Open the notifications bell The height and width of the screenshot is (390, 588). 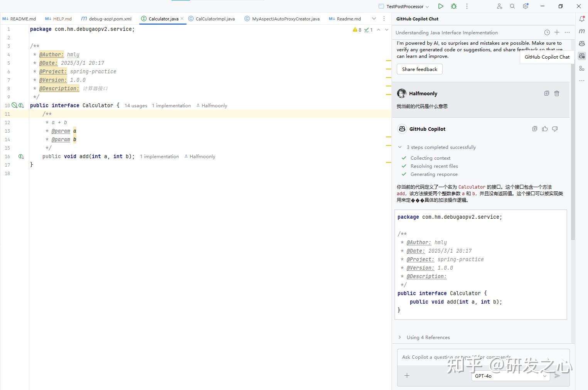point(582,19)
